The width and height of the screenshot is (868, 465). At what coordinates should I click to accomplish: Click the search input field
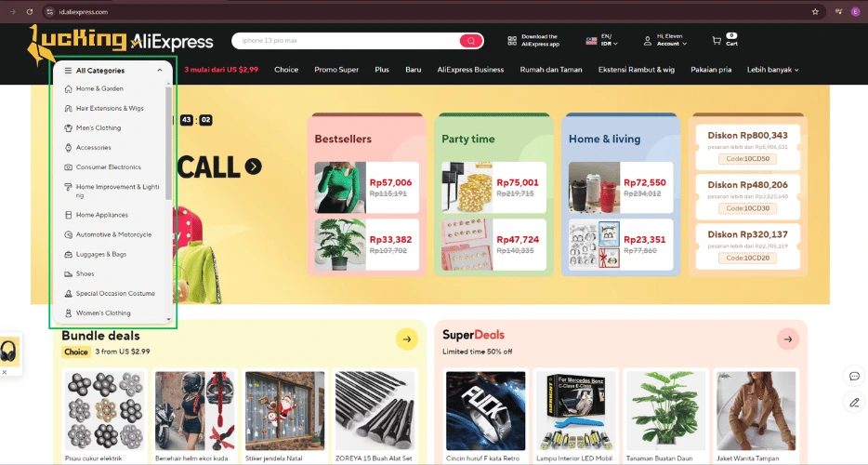pyautogui.click(x=346, y=41)
